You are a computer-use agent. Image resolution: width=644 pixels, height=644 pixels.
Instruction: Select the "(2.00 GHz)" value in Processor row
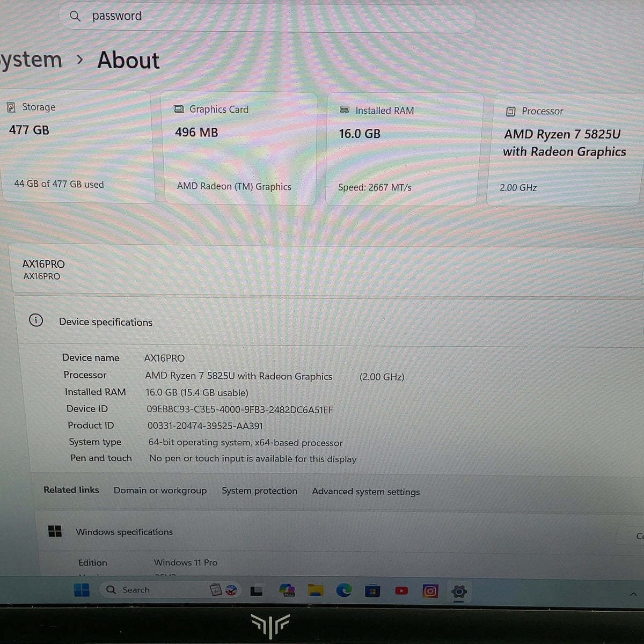[x=382, y=377]
